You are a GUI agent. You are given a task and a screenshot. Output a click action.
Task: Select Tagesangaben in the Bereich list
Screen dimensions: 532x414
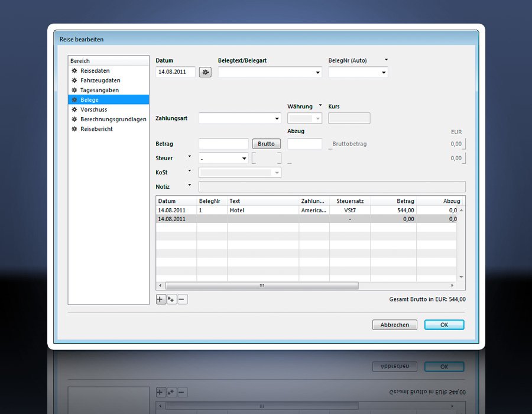click(x=99, y=90)
